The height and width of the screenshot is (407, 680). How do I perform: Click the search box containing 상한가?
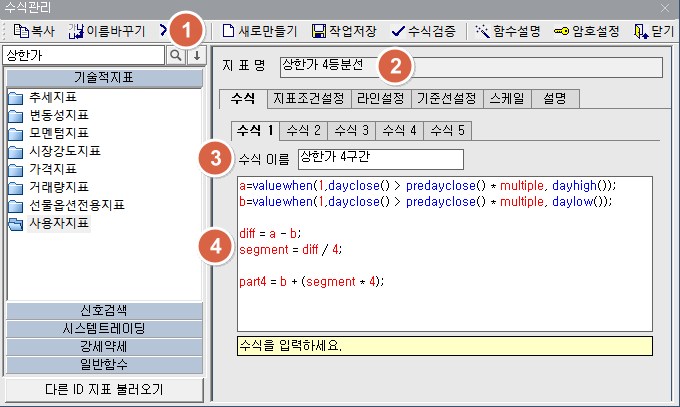pos(84,56)
